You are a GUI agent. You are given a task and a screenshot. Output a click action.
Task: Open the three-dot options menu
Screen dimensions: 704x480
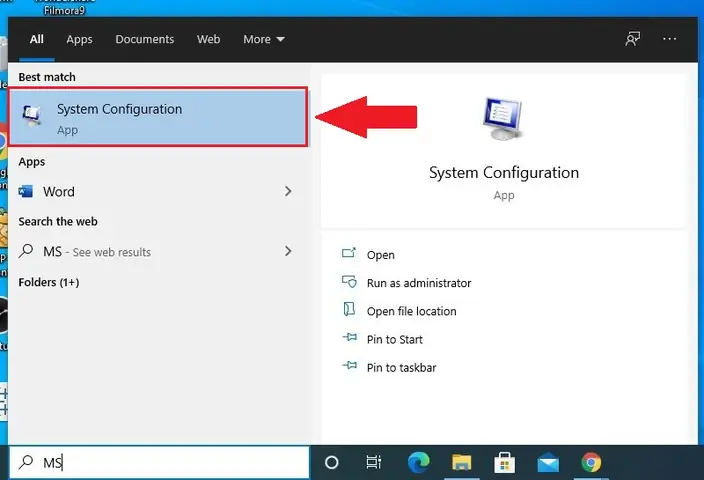tap(669, 39)
